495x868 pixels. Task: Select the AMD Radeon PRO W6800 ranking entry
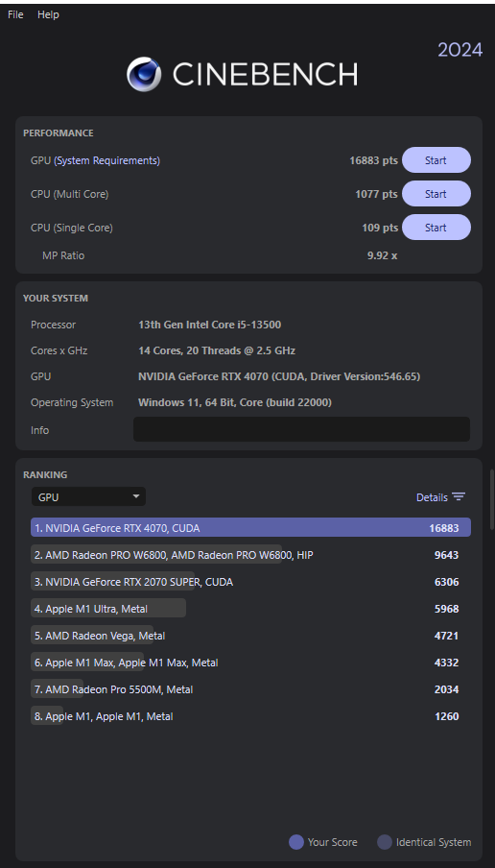pyautogui.click(x=250, y=555)
